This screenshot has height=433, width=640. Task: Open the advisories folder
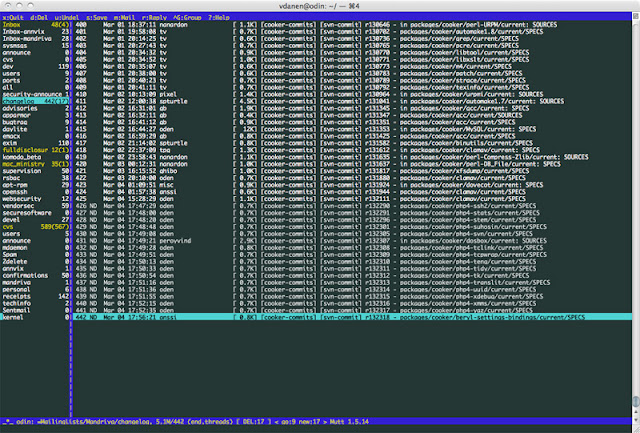coord(35,109)
